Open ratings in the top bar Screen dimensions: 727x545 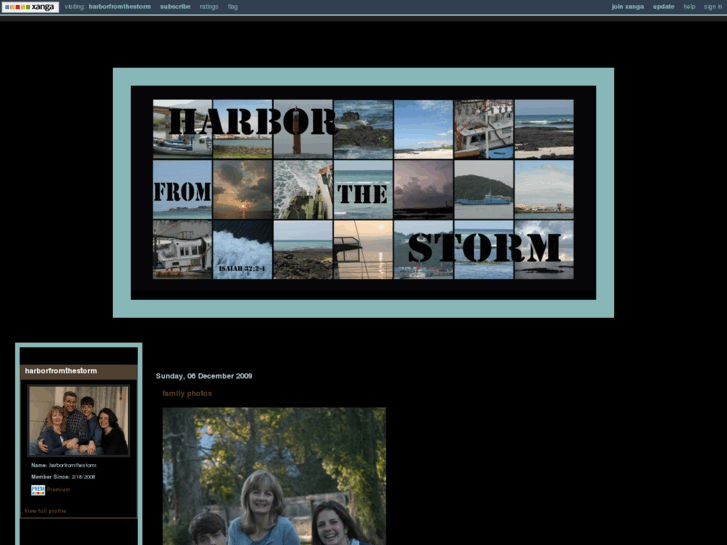point(209,7)
